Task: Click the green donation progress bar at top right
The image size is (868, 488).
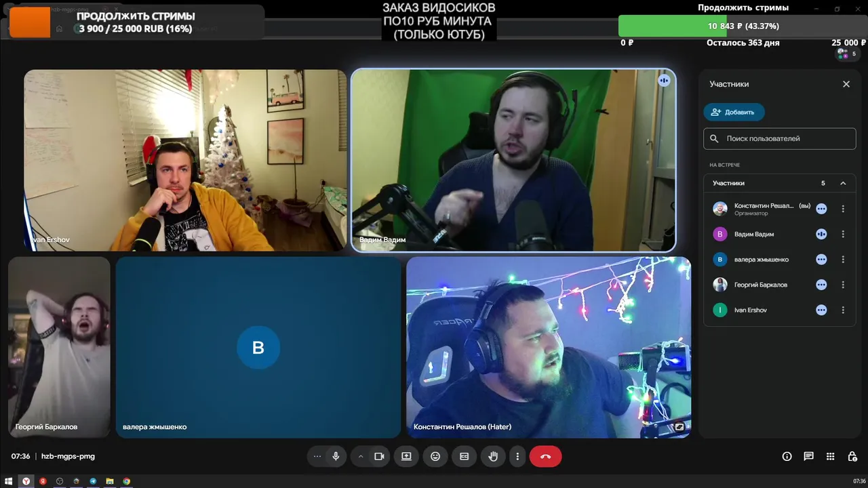Action: point(743,26)
